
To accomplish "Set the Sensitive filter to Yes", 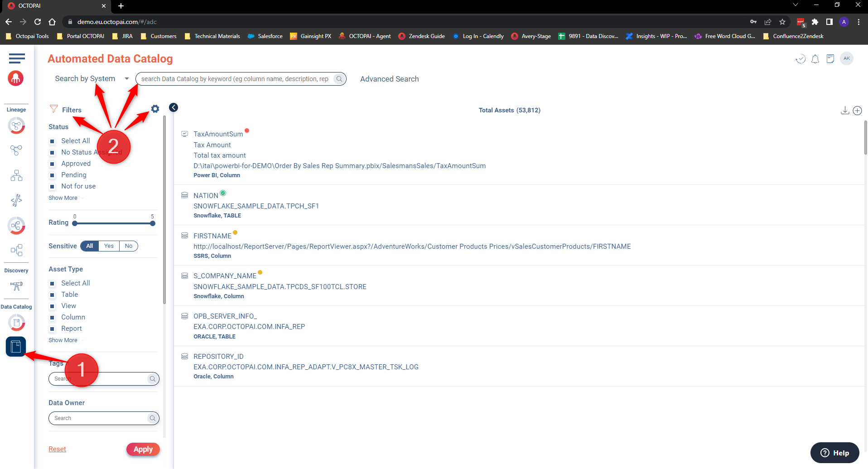I will (x=109, y=246).
